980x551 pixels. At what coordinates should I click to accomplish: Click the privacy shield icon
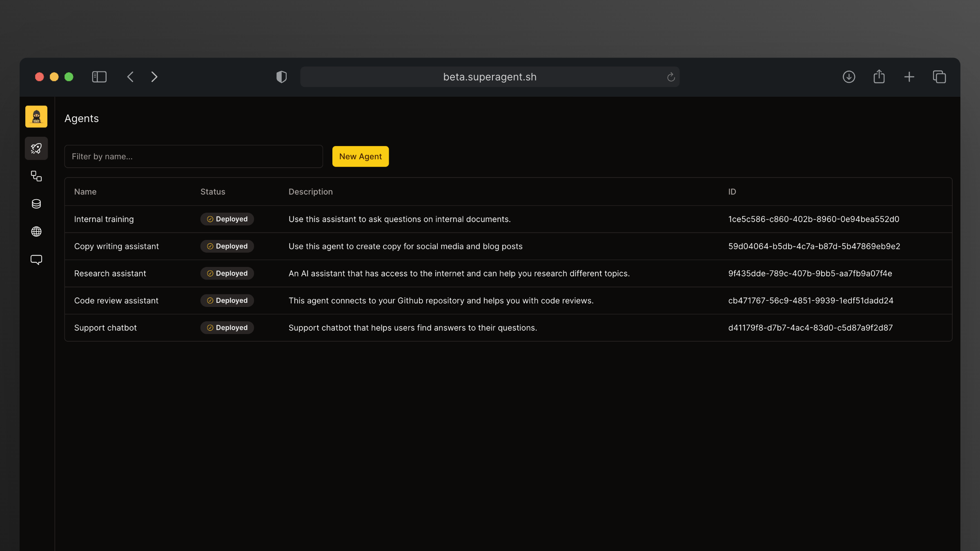[x=281, y=77]
